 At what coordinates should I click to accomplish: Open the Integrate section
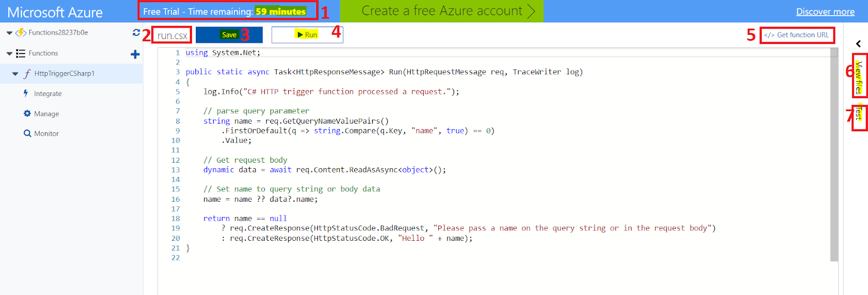[x=48, y=94]
